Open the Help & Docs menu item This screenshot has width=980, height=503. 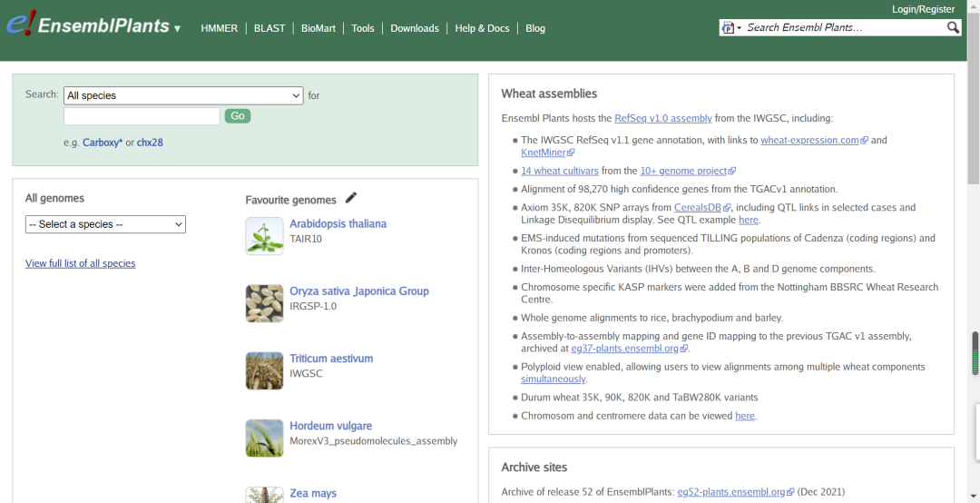482,28
